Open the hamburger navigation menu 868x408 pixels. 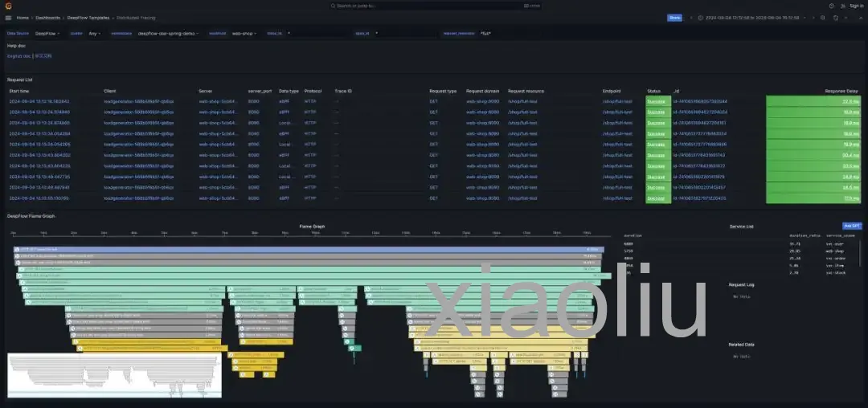pyautogui.click(x=8, y=18)
